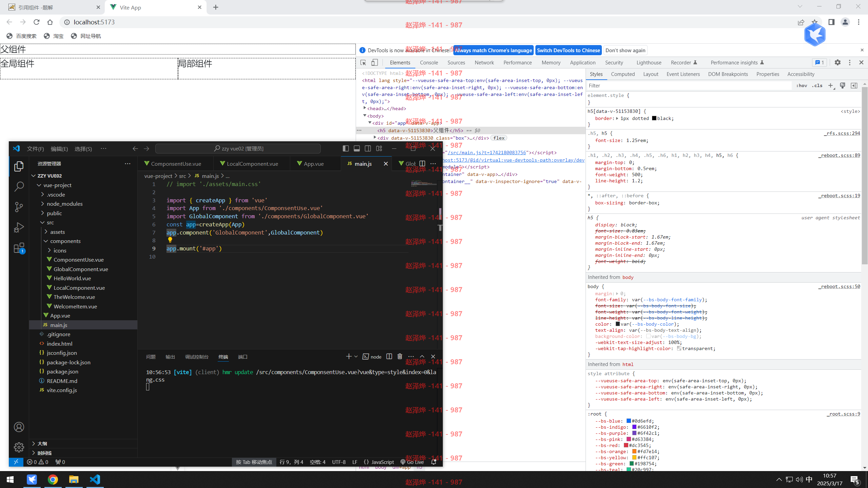
Task: Split the terminal panel
Action: click(389, 357)
